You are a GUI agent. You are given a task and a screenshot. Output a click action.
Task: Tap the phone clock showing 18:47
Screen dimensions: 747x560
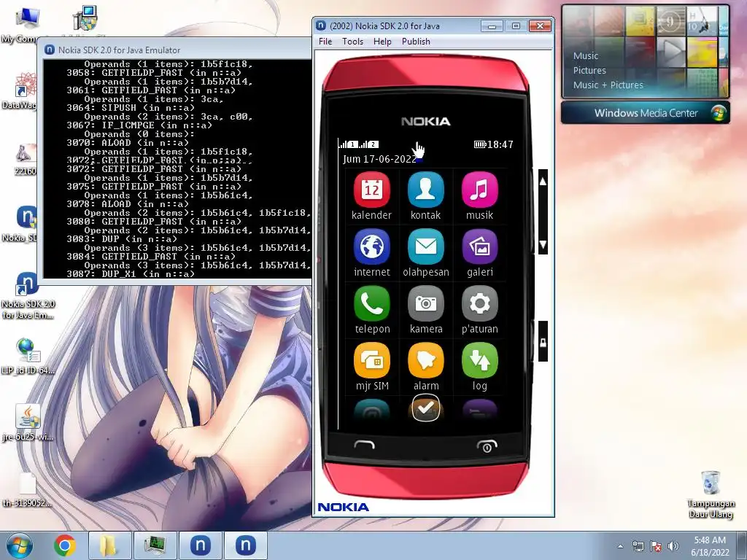click(x=500, y=144)
